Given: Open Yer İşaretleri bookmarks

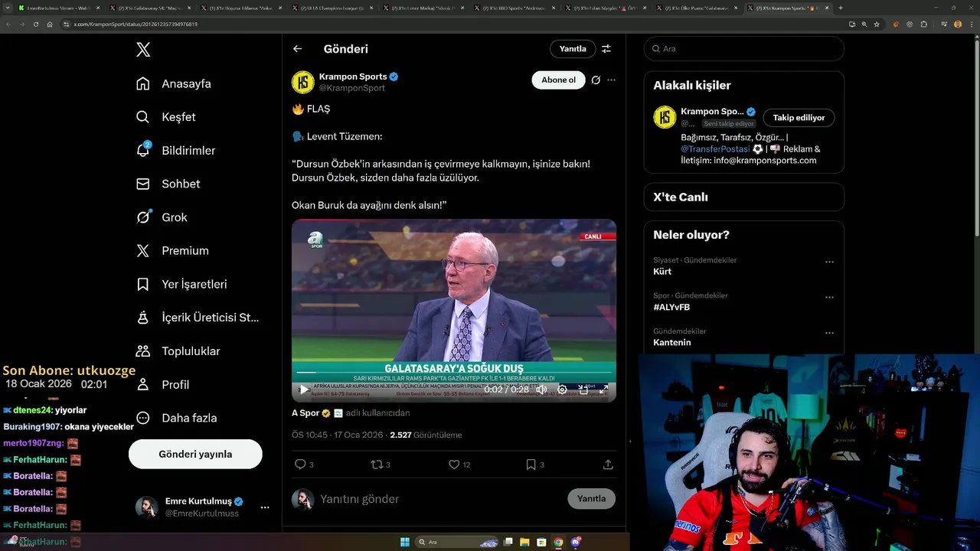Looking at the screenshot, I should point(181,284).
